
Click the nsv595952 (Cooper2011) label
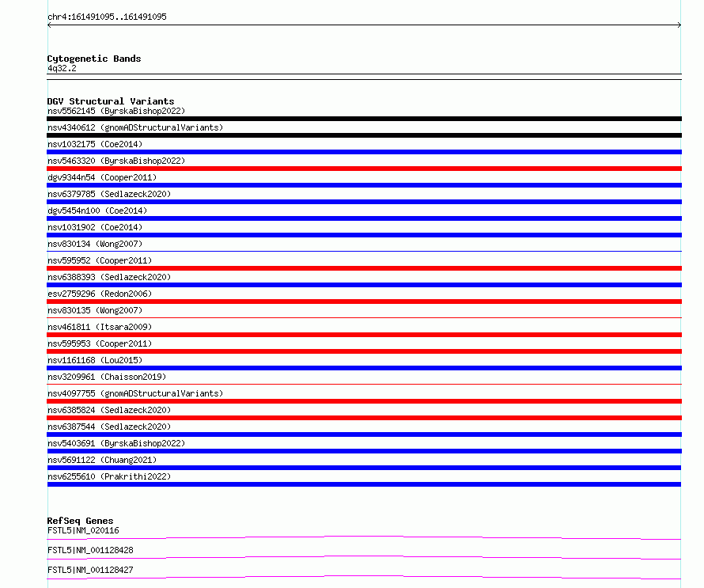point(100,260)
